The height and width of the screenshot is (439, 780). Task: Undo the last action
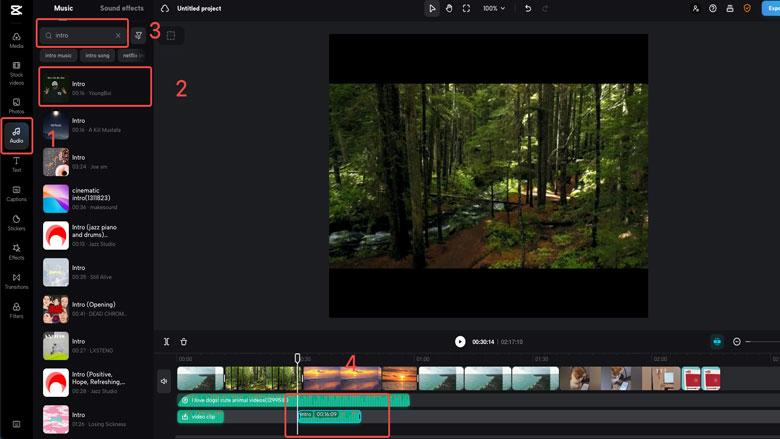(528, 8)
